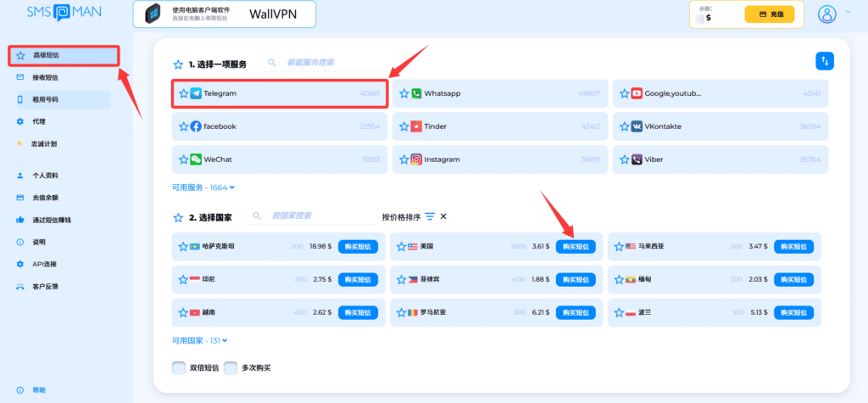Expand the 可用国家 - 131 list
Viewport: 868px width, 403px height.
click(x=200, y=340)
